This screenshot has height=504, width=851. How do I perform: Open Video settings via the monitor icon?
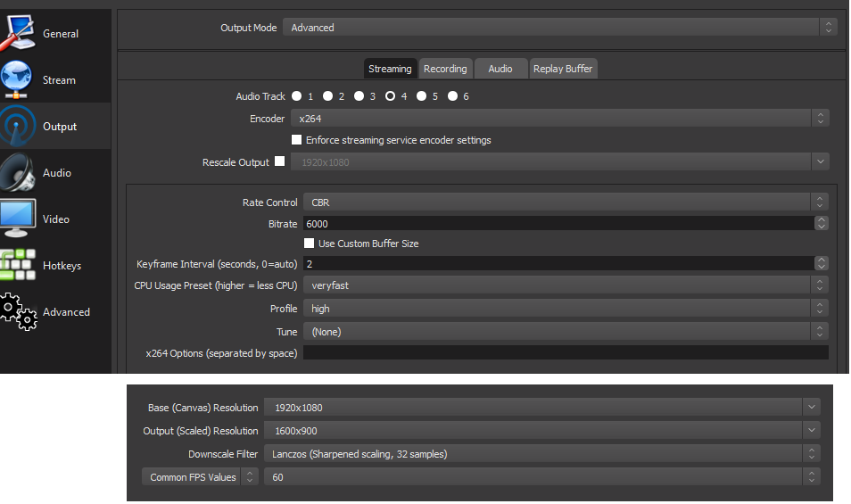point(18,219)
